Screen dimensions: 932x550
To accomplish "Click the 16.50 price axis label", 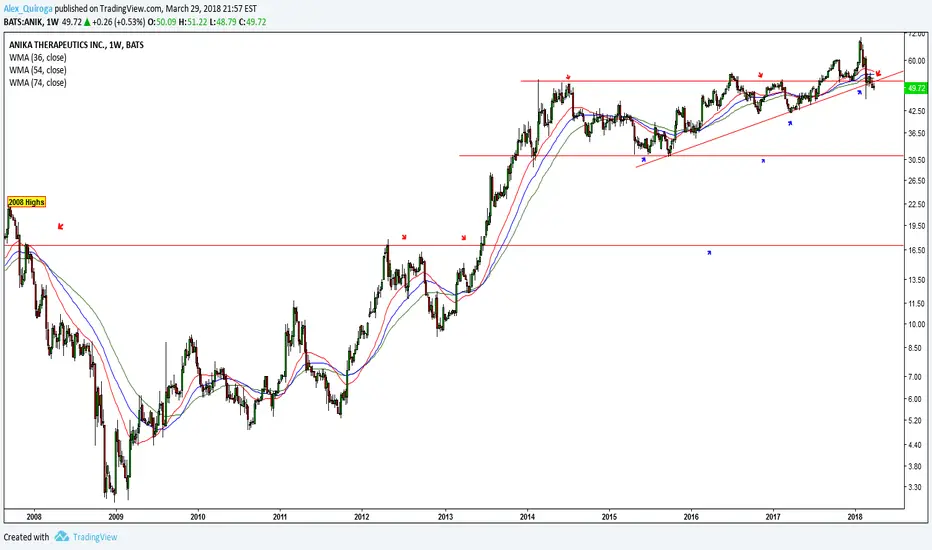I will [x=917, y=250].
